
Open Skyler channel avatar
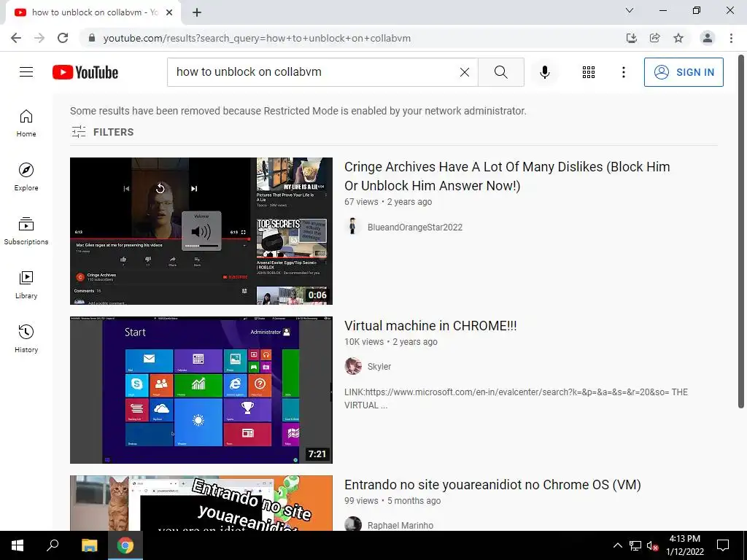tap(352, 366)
